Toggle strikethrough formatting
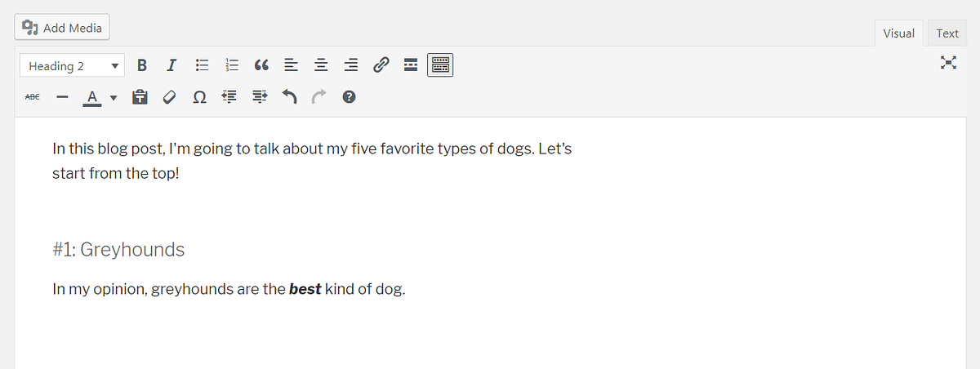Screen dimensions: 980x369 33,97
